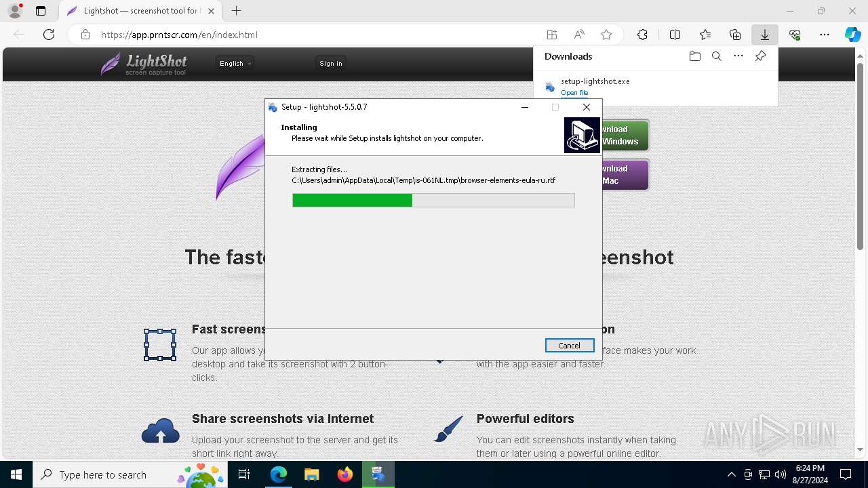Screen dimensions: 868x488
Task: Show hidden system tray icons
Action: pyautogui.click(x=731, y=474)
